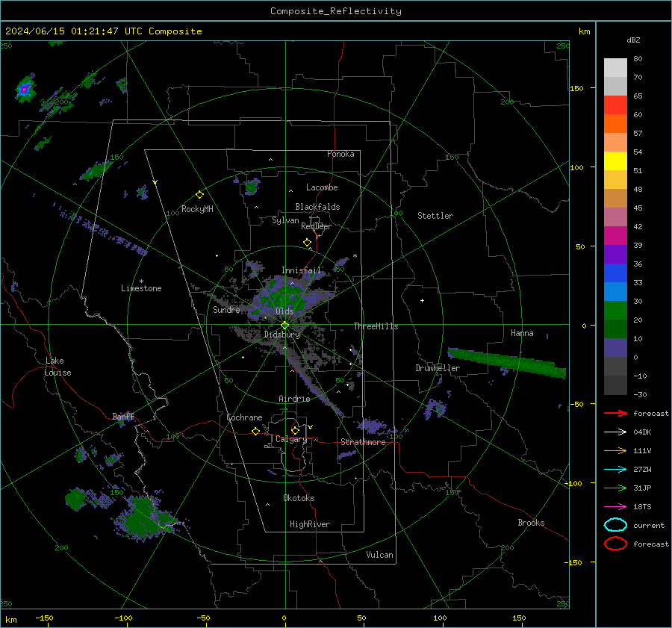Click the ThreeHills town label
The image size is (672, 628).
376,326
